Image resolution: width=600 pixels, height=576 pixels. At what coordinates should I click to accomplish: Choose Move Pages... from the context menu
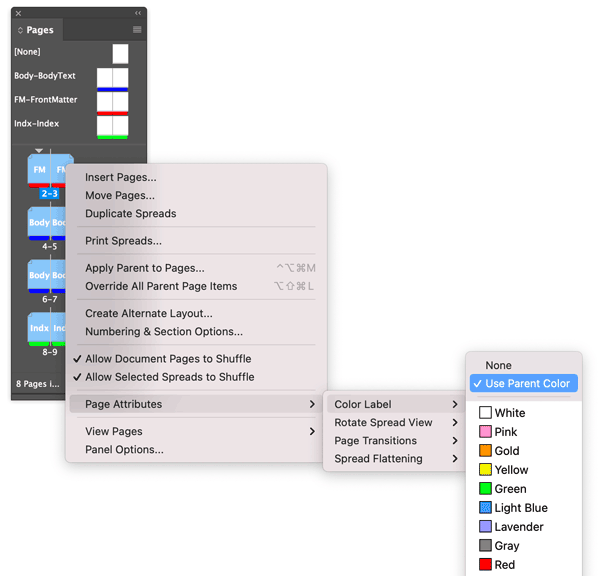coord(196,195)
